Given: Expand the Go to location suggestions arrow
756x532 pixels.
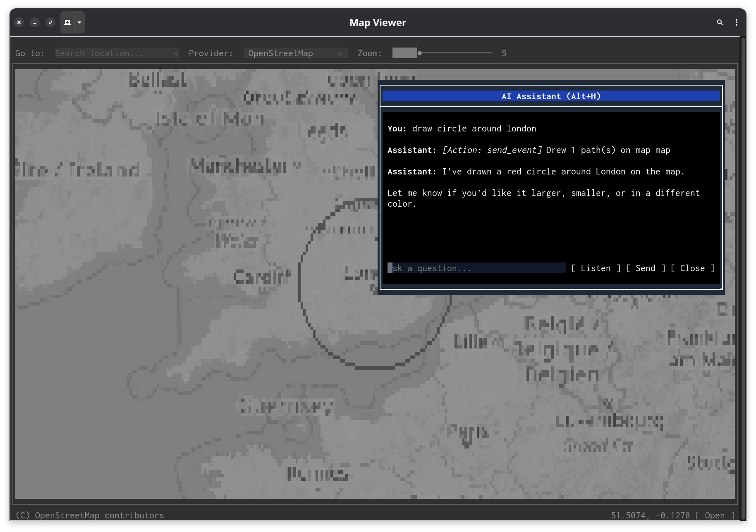Looking at the screenshot, I should pos(176,53).
